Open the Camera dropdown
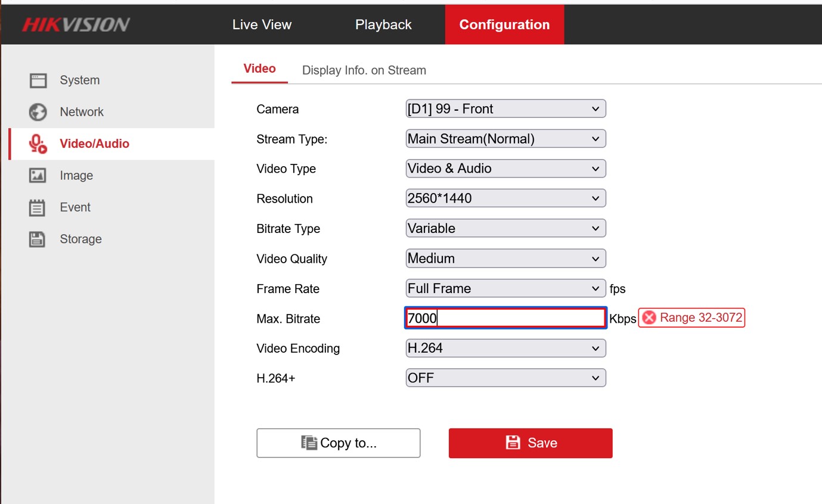Viewport: 822px width, 504px height. click(x=505, y=109)
